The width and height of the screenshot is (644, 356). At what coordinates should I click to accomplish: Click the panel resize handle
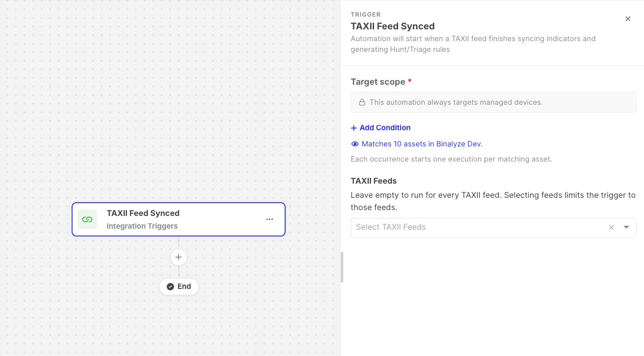pyautogui.click(x=342, y=267)
